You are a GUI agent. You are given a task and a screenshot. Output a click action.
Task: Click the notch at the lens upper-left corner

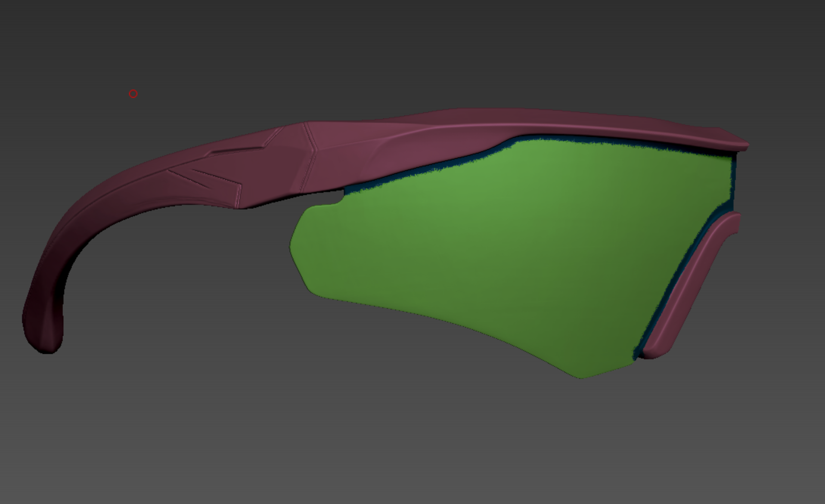341,199
